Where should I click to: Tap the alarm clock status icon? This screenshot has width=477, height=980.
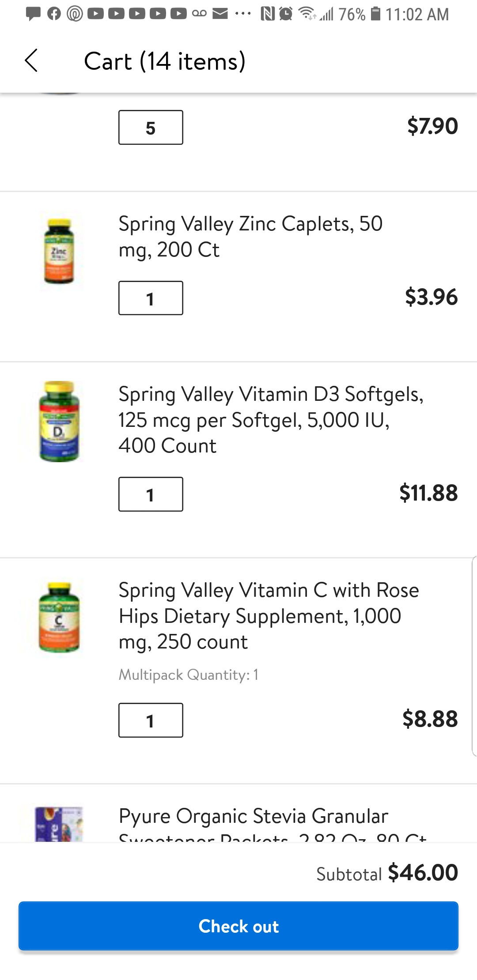pyautogui.click(x=286, y=14)
